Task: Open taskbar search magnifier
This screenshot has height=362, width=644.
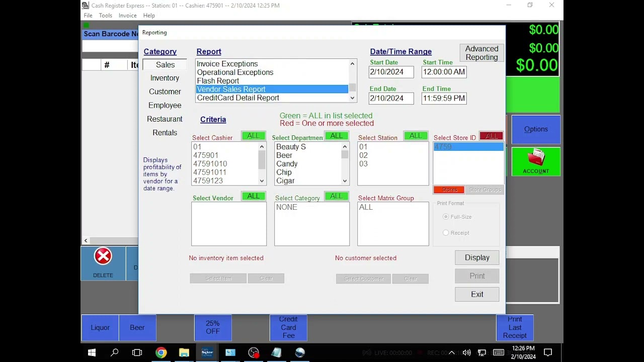Action: 115,352
